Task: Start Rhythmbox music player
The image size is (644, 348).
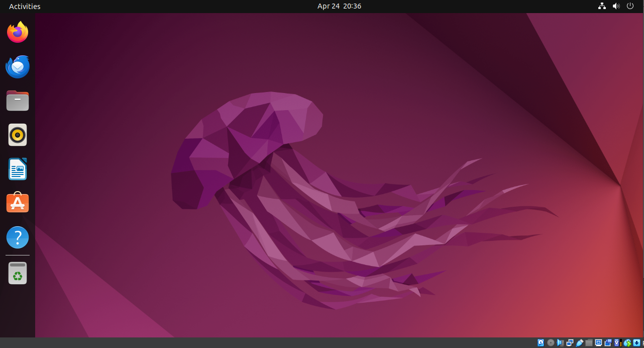Action: (x=18, y=135)
